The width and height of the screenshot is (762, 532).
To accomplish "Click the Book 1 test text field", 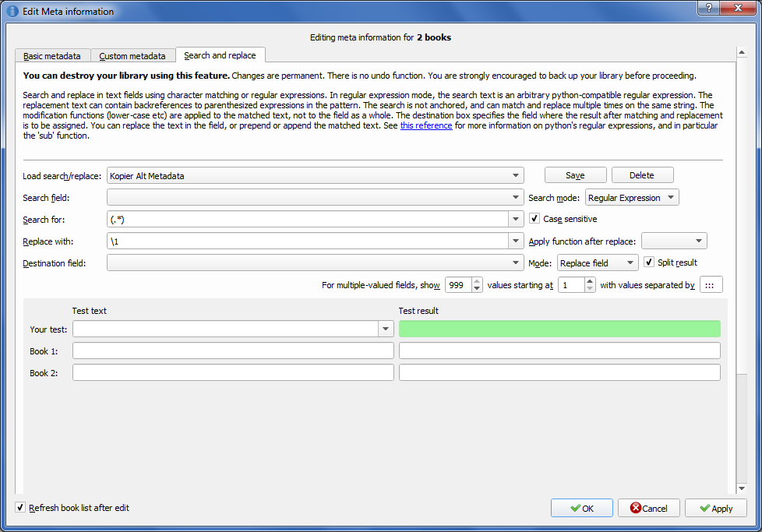I will click(x=233, y=351).
